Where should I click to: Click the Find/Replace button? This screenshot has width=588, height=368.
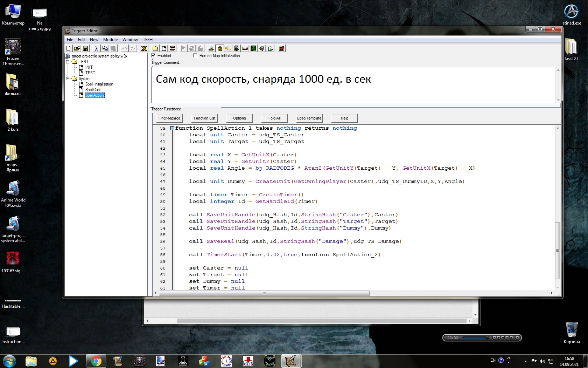(169, 118)
